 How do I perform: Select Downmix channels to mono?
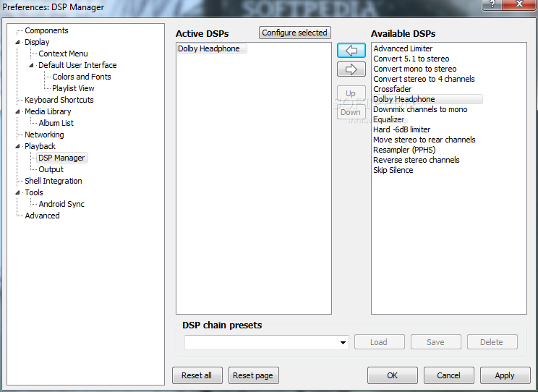coord(420,109)
